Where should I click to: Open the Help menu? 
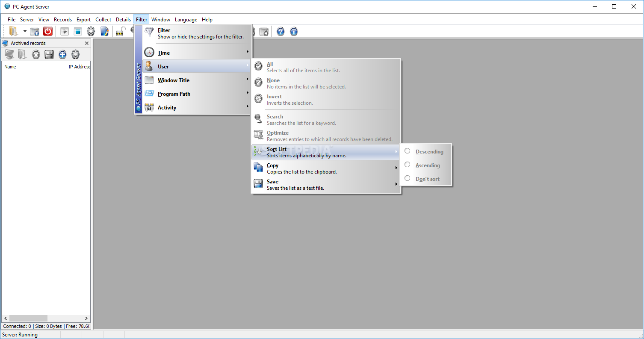207,20
